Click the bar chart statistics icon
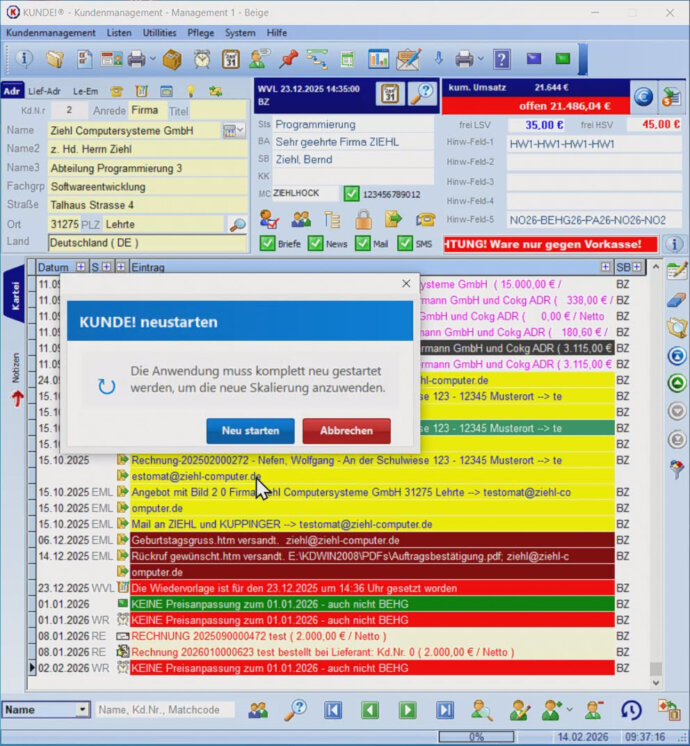690x746 pixels. click(x=378, y=59)
